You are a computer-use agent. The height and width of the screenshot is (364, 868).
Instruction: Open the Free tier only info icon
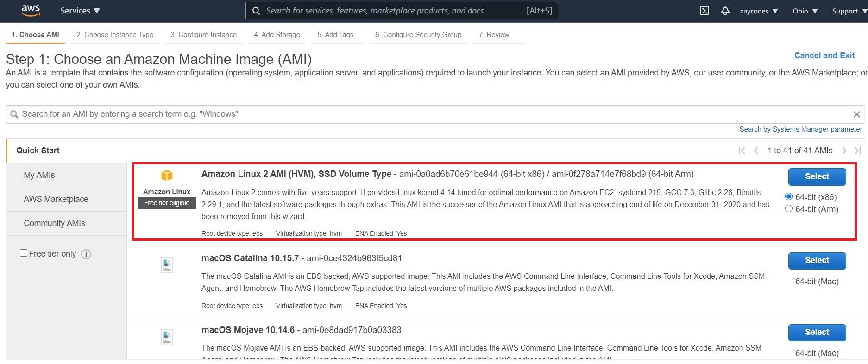pos(86,254)
